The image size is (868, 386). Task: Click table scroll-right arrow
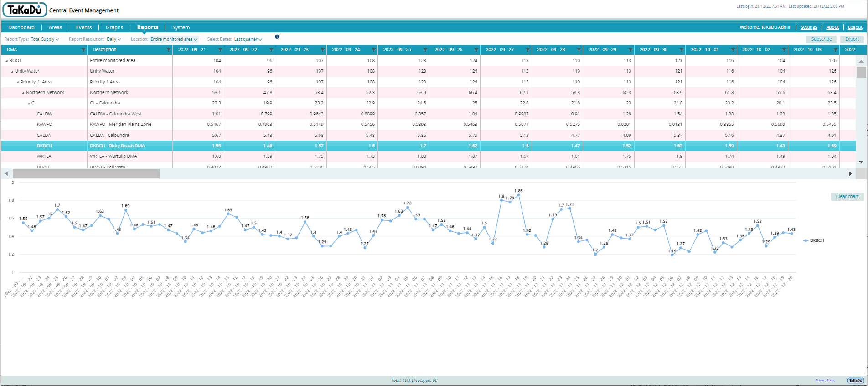click(850, 173)
